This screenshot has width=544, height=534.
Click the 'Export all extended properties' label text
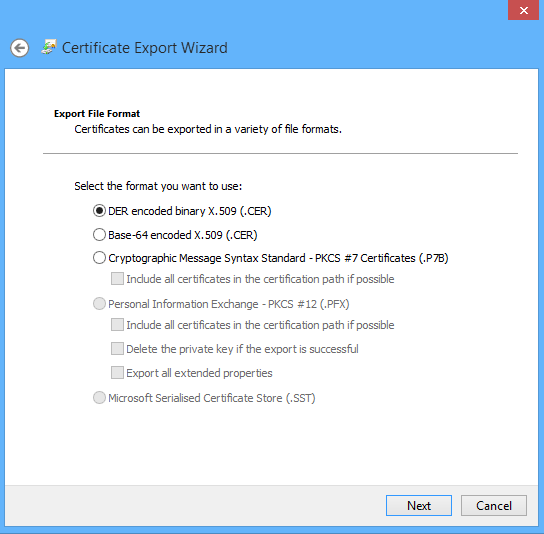click(199, 373)
